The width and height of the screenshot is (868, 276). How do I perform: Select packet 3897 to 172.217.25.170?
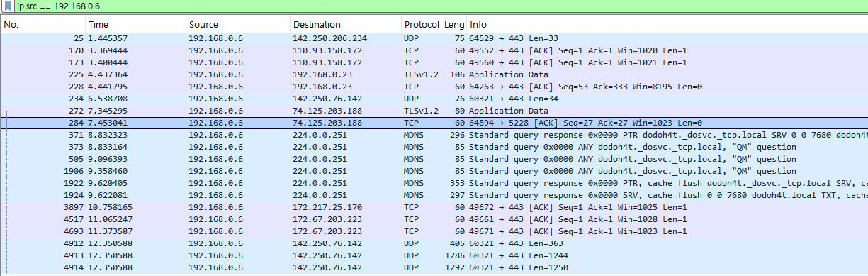click(434, 207)
